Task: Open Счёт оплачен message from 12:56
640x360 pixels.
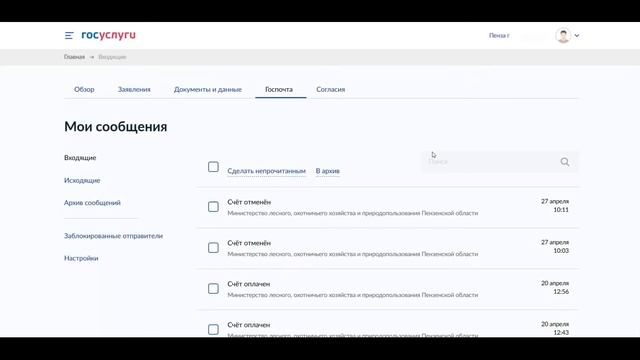Action: [249, 284]
